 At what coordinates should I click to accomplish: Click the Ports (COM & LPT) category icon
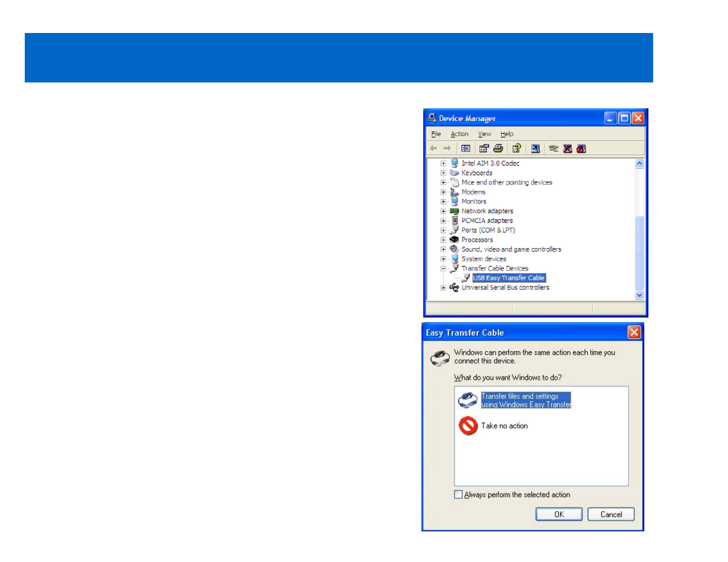point(454,230)
